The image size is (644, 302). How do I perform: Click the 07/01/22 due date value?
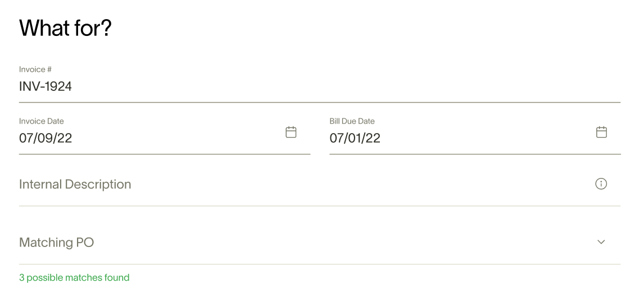tap(355, 138)
